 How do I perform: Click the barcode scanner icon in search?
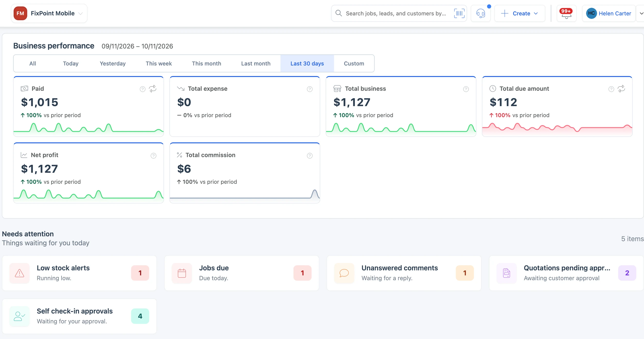[x=459, y=13]
